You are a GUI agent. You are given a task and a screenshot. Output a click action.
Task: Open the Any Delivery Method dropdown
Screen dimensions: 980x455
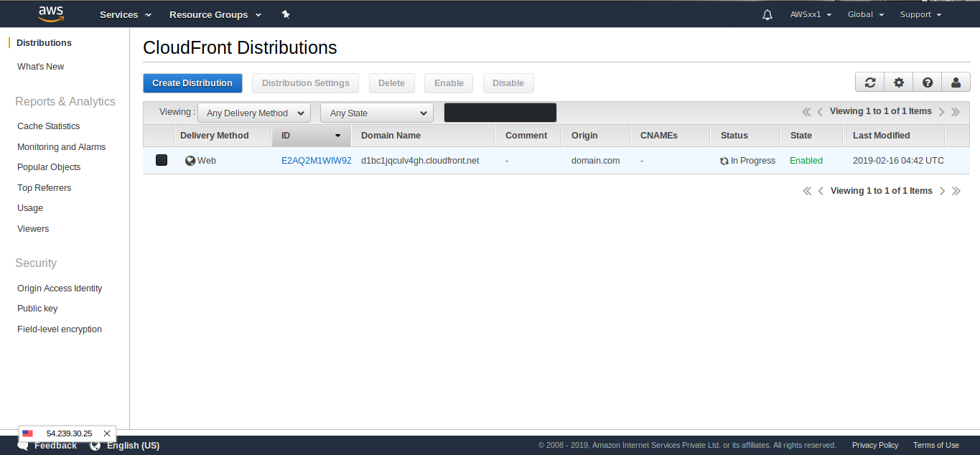[254, 113]
